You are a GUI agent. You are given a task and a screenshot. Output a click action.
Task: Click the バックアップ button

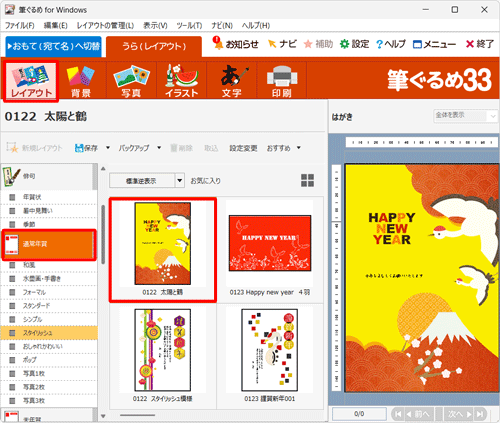tap(134, 148)
